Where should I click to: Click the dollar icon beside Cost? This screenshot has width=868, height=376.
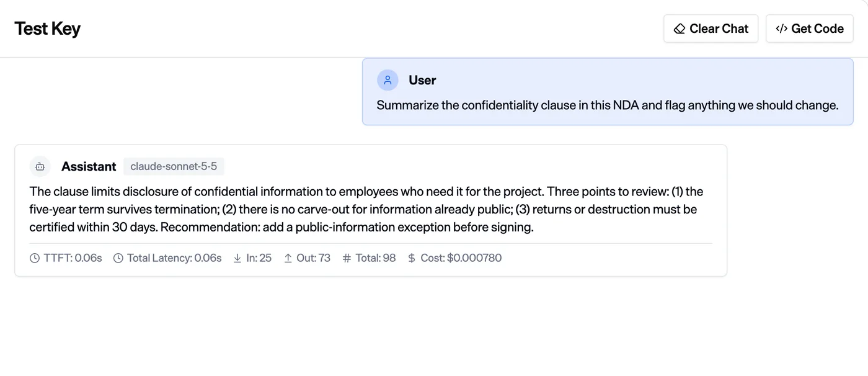point(412,258)
